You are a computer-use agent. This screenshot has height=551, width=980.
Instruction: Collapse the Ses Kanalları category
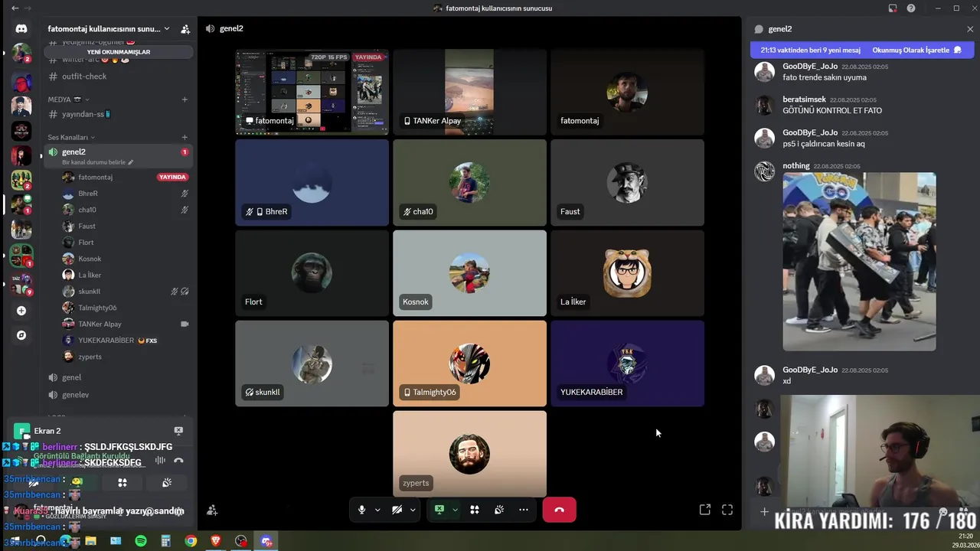click(71, 138)
